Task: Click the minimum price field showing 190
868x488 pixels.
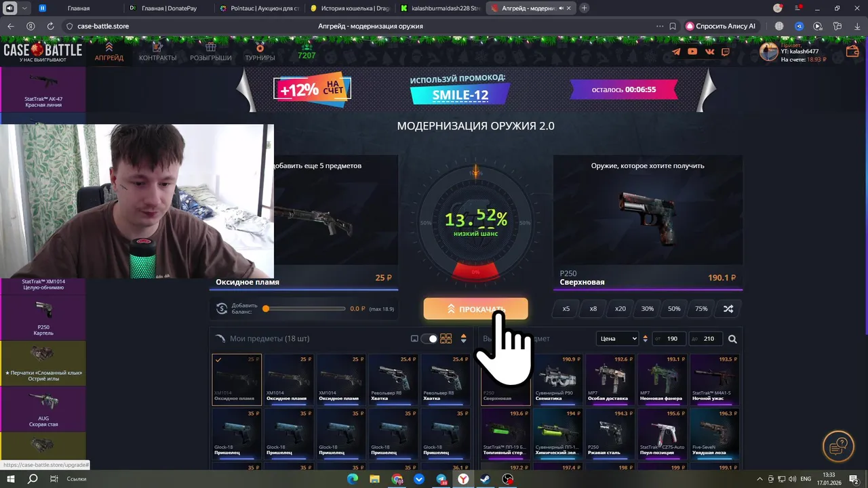Action: (x=670, y=338)
